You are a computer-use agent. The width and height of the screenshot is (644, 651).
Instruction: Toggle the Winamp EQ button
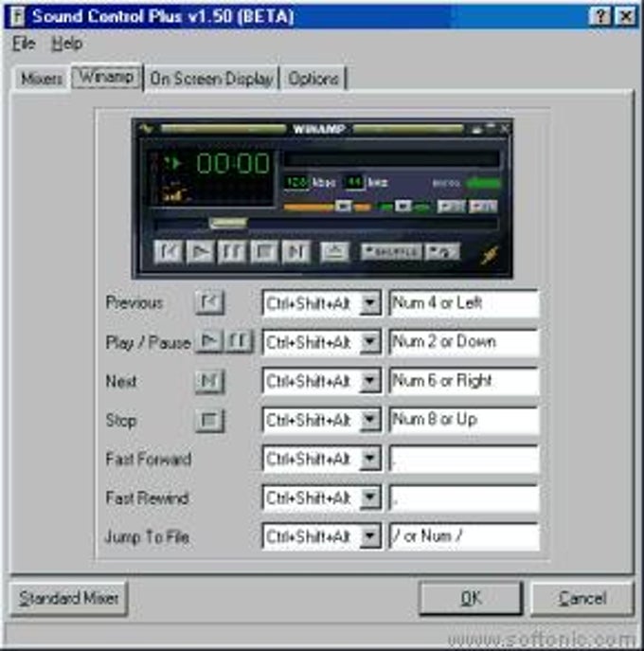[x=451, y=206]
